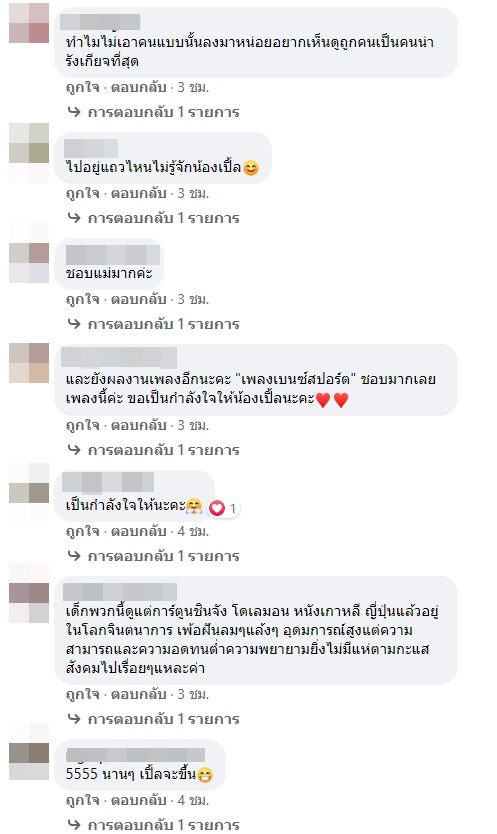497x834 pixels.
Task: Like the ชอบแม่มากค่ะ comment
Action: pyautogui.click(x=82, y=299)
